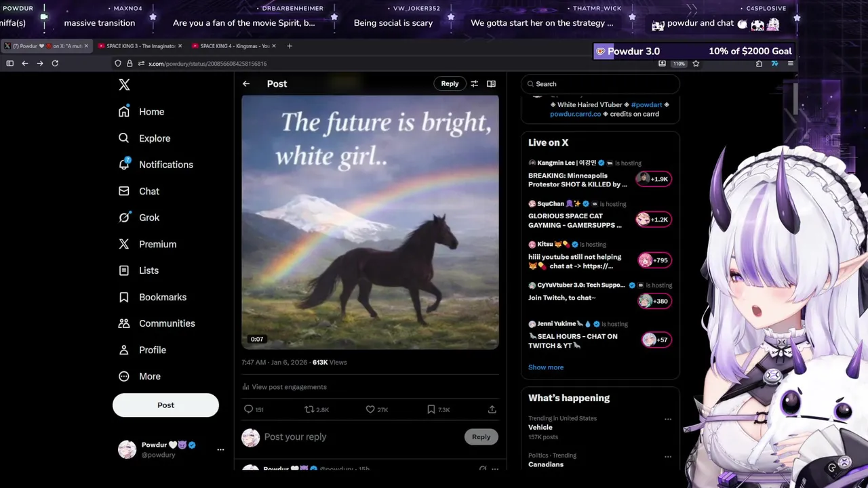Bookmark the page with the star icon
The image size is (868, 488).
(x=696, y=64)
